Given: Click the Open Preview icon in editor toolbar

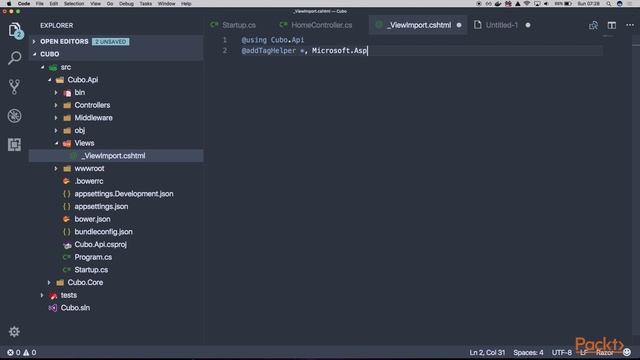Looking at the screenshot, I should (593, 25).
